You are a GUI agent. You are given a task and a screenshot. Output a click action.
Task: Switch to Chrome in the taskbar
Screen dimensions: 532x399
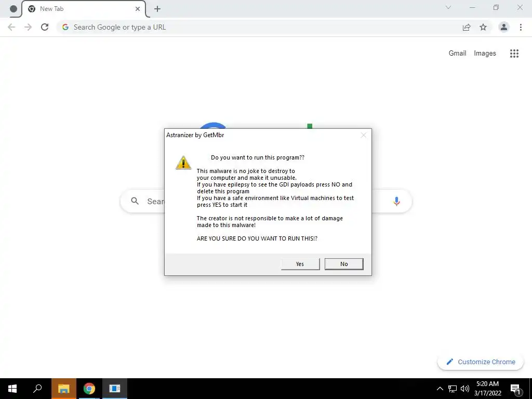(x=89, y=389)
